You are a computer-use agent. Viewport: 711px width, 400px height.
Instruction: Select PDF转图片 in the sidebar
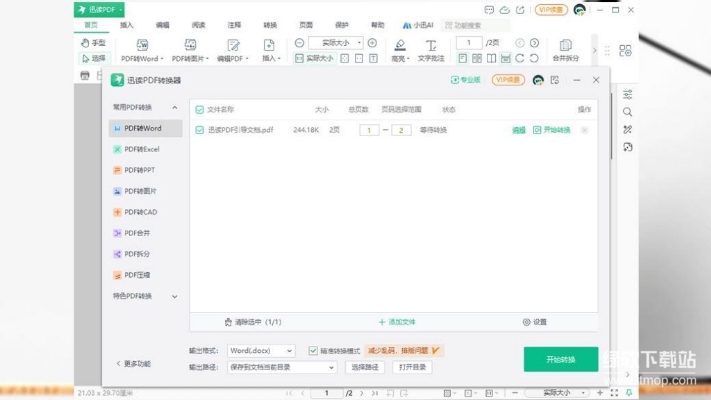(146, 191)
